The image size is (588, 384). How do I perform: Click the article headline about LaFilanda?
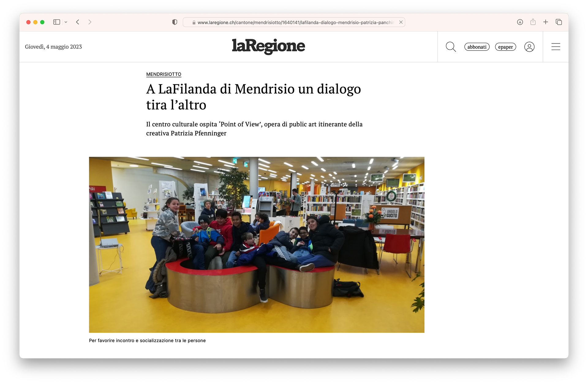(x=254, y=97)
